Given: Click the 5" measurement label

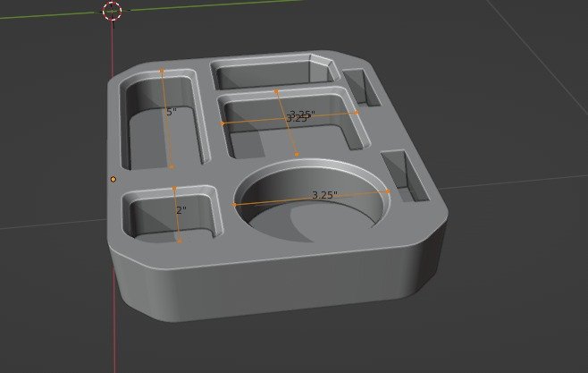Looking at the screenshot, I should pyautogui.click(x=171, y=112).
